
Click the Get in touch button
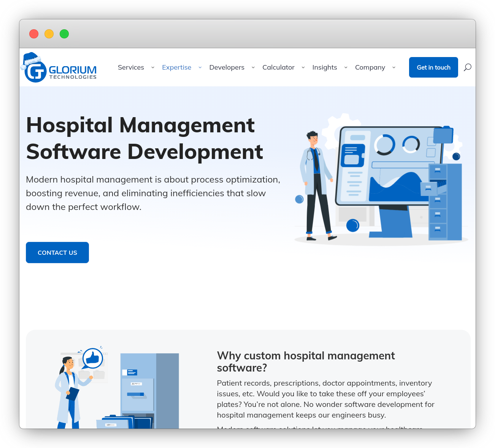pos(433,67)
